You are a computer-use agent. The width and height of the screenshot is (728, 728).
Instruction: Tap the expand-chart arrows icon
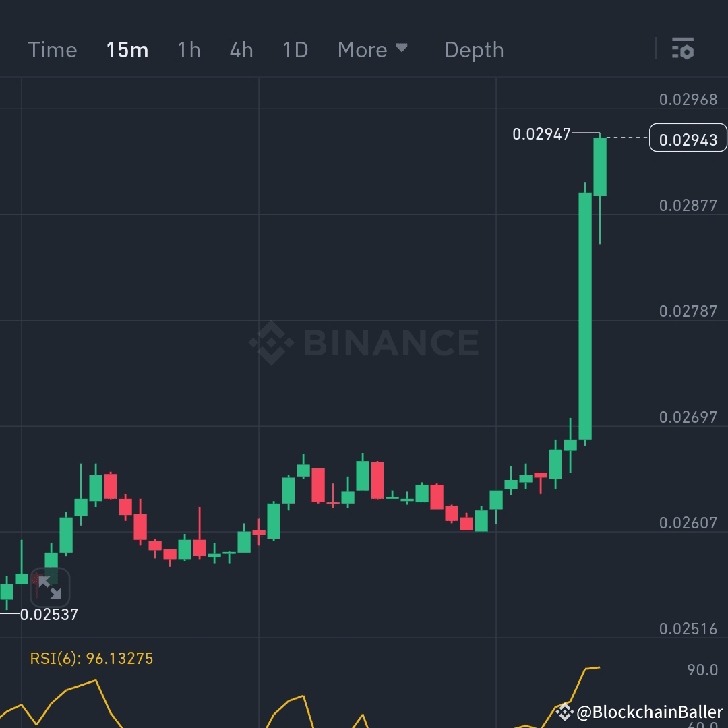coord(49,588)
